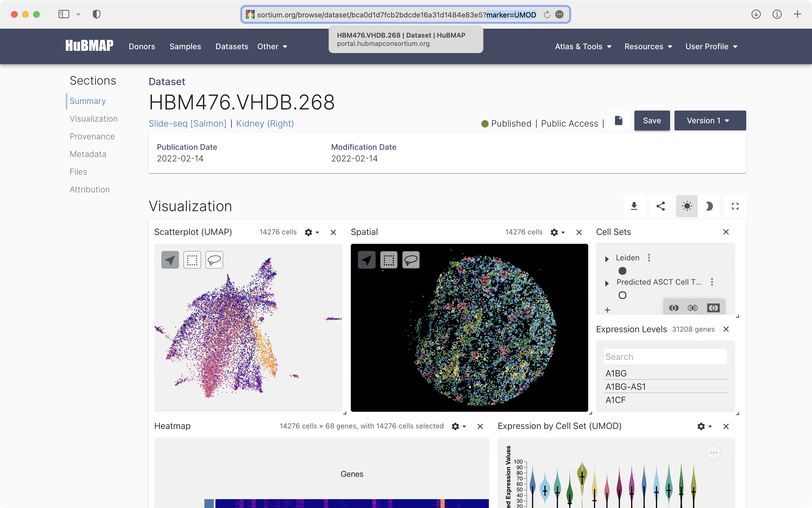Open the violin plot ellipsis actions menu
812x508 pixels.
pyautogui.click(x=713, y=452)
